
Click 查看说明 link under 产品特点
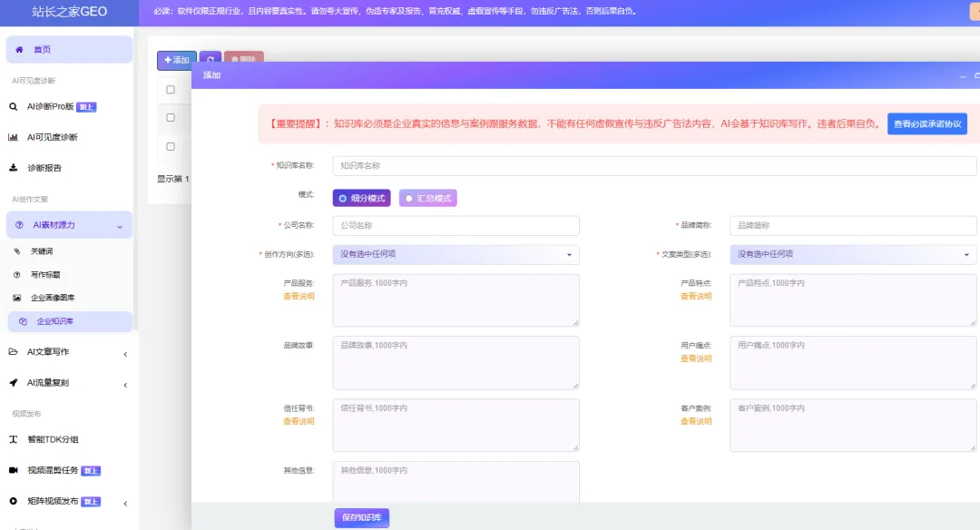(x=696, y=296)
